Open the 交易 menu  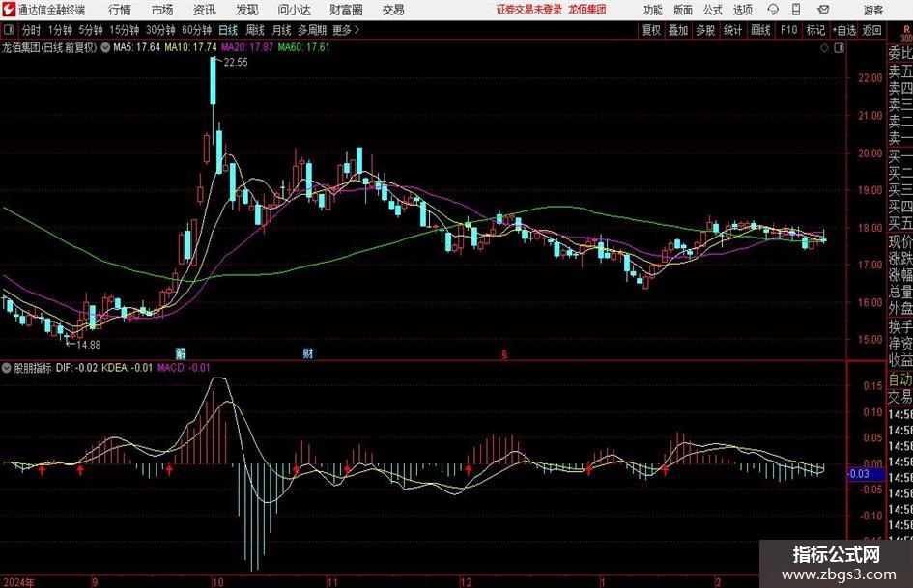click(393, 10)
